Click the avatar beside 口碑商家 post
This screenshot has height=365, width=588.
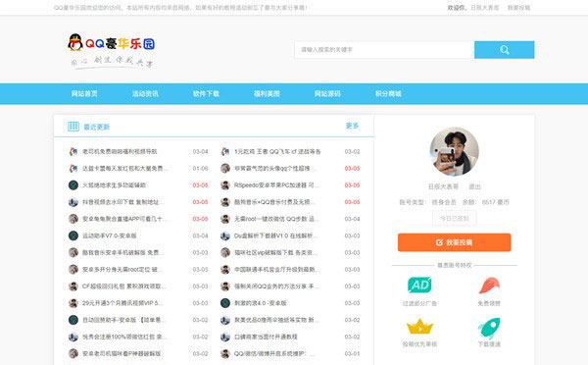[x=225, y=337]
